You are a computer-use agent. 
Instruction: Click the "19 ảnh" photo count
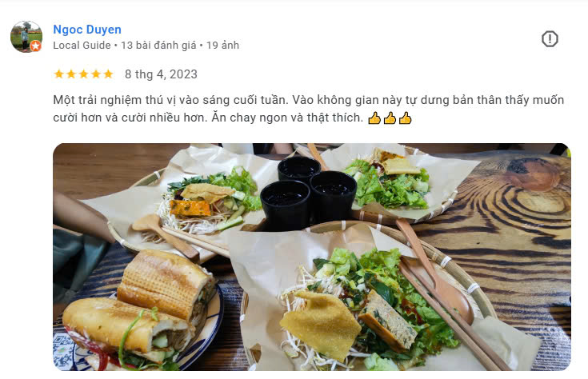pyautogui.click(x=222, y=46)
